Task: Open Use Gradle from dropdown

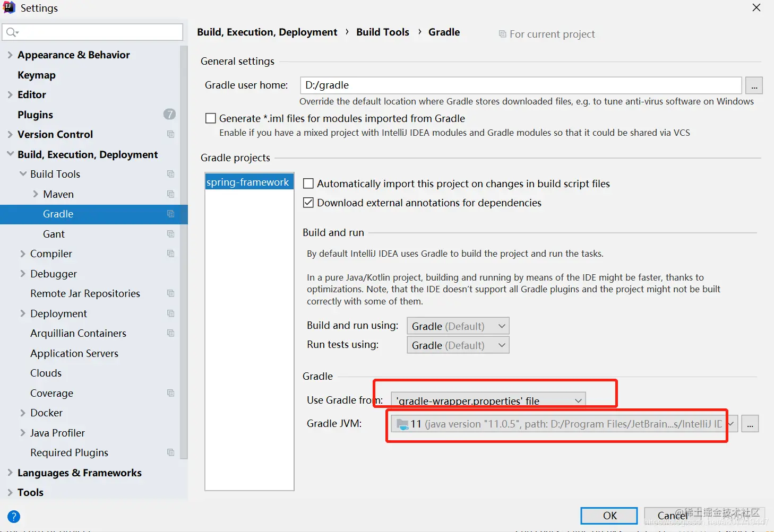Action: 488,400
